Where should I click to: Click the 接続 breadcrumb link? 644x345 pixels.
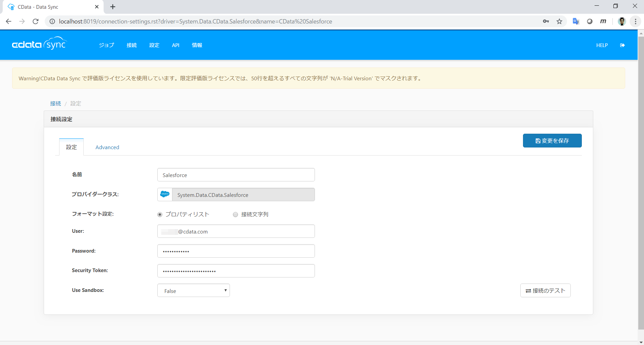55,103
